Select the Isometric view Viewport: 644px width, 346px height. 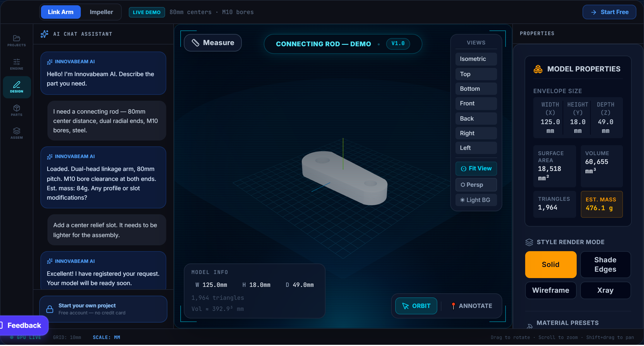(x=476, y=59)
